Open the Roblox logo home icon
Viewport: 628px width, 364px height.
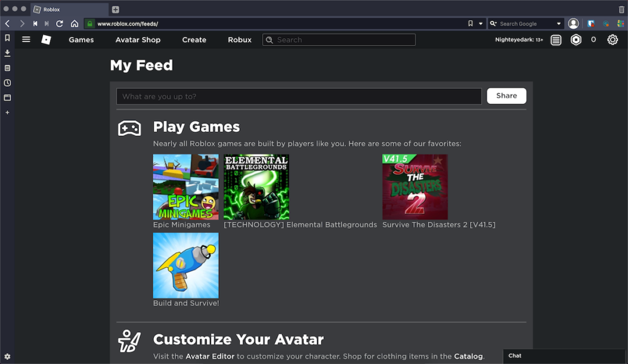(x=46, y=39)
